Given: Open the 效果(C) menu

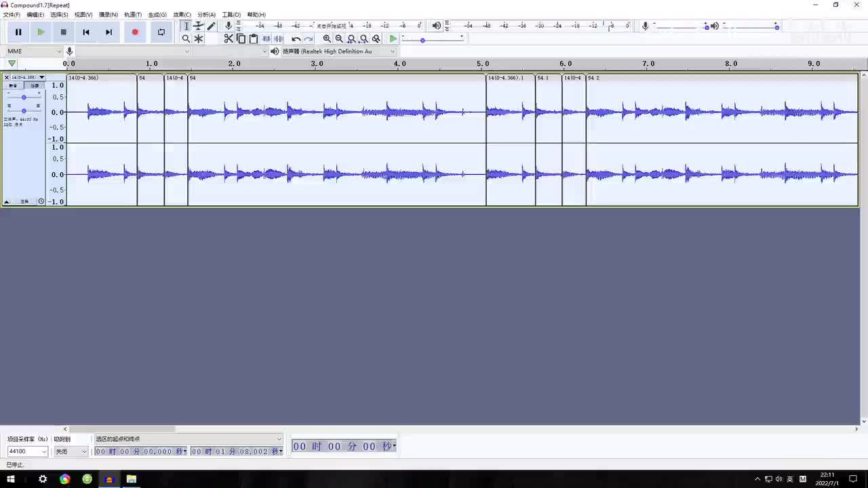Looking at the screenshot, I should click(182, 14).
